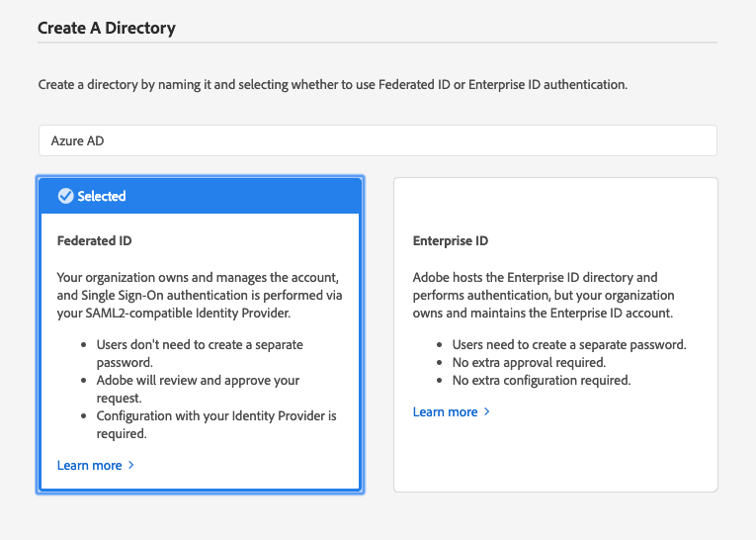Click 'No extra approval required' bullet

coord(529,362)
